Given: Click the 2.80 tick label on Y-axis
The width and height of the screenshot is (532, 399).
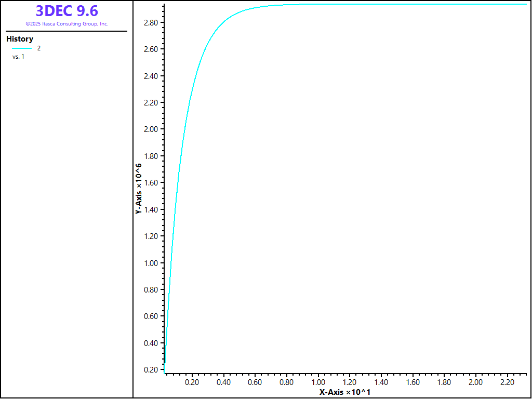Looking at the screenshot, I should coord(151,23).
